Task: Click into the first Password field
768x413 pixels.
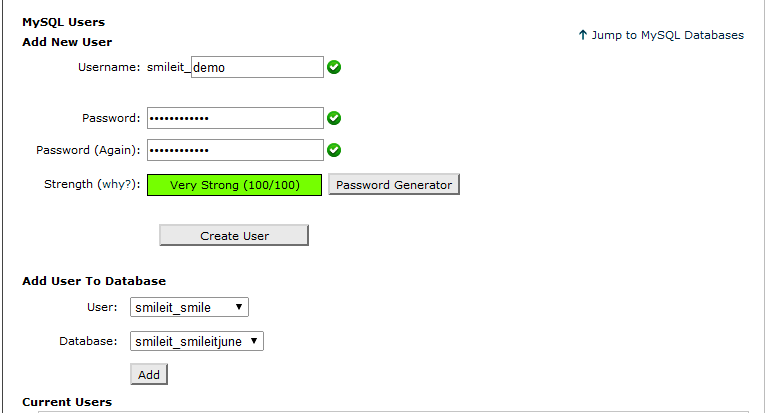Action: click(x=235, y=118)
